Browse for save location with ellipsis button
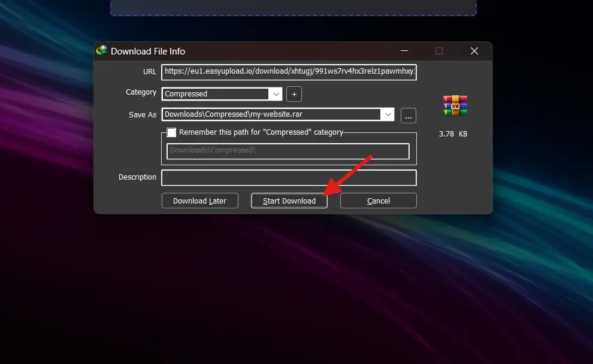 pyautogui.click(x=408, y=116)
